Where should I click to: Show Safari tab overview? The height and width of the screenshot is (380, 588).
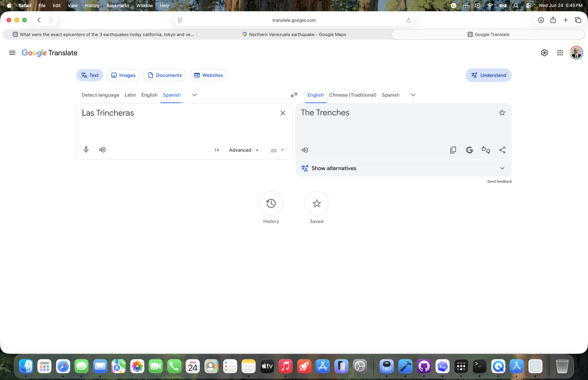[578, 20]
